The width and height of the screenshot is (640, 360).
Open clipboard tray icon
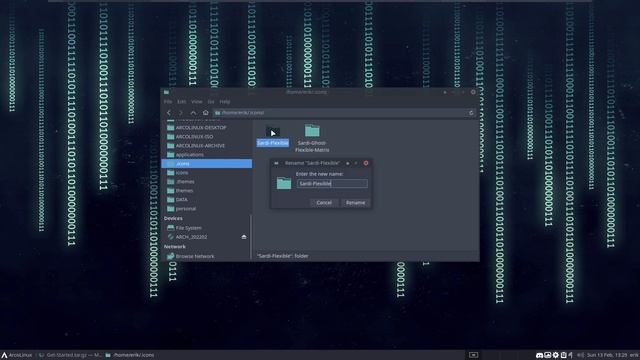[563, 355]
